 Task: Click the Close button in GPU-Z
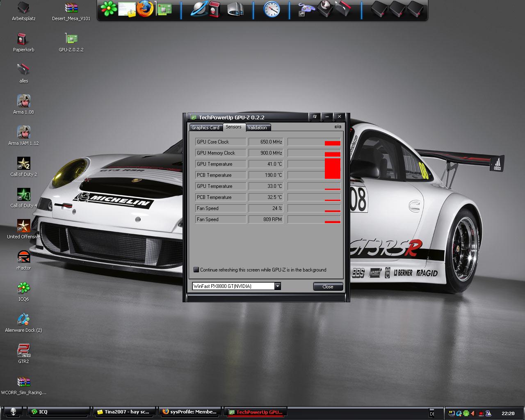pos(328,287)
